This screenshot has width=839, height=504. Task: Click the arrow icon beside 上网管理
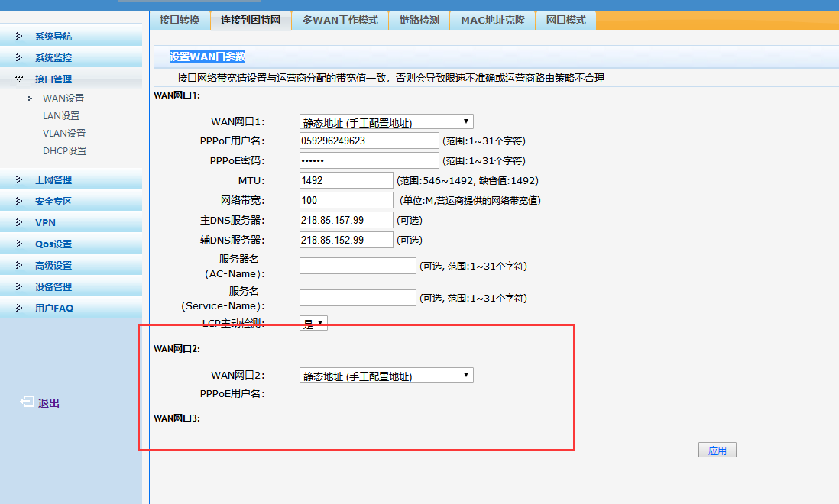(19, 180)
